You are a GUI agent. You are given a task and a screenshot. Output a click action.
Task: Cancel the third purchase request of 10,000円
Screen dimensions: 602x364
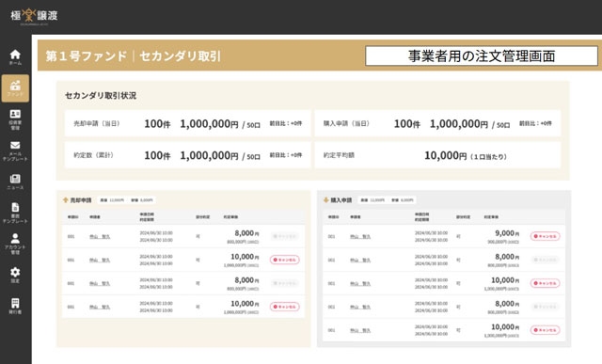pos(546,283)
